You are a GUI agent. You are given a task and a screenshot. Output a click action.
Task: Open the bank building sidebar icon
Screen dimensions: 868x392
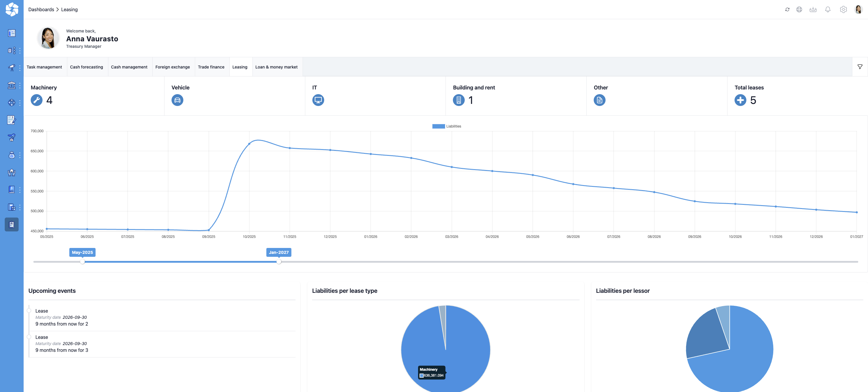(x=12, y=85)
